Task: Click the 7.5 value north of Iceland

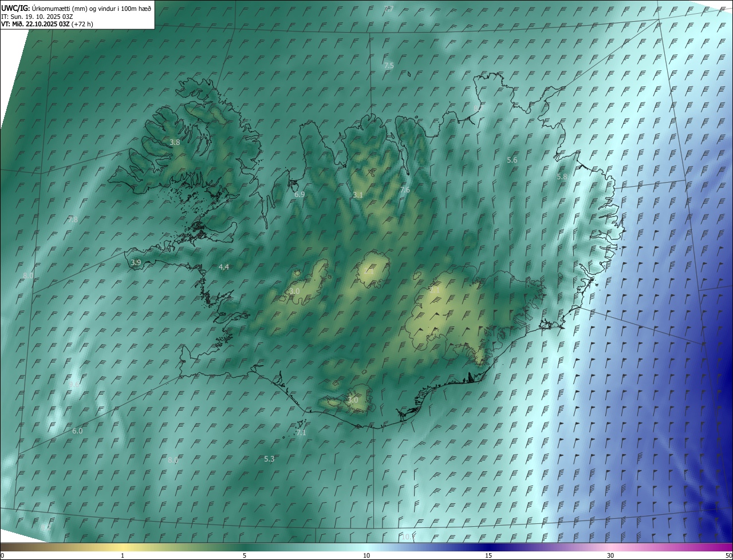Action: (389, 66)
